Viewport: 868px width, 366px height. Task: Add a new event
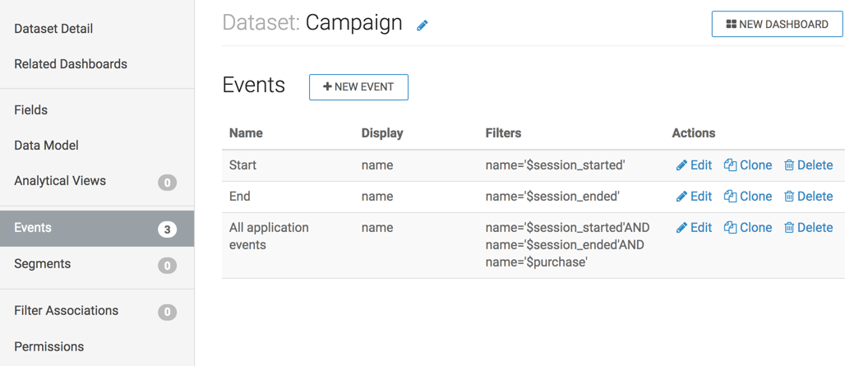(358, 87)
